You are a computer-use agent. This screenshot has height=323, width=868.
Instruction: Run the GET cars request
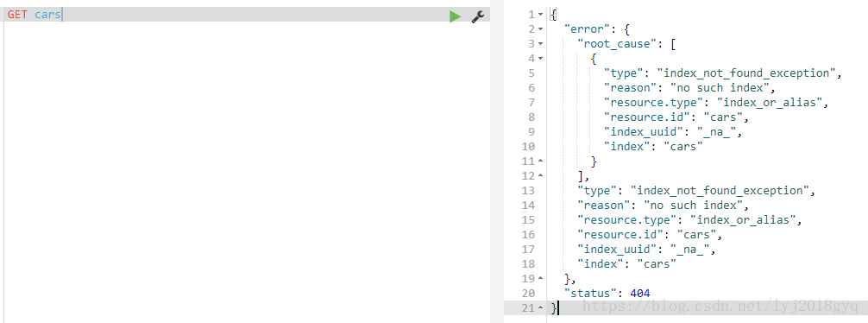coord(455,16)
